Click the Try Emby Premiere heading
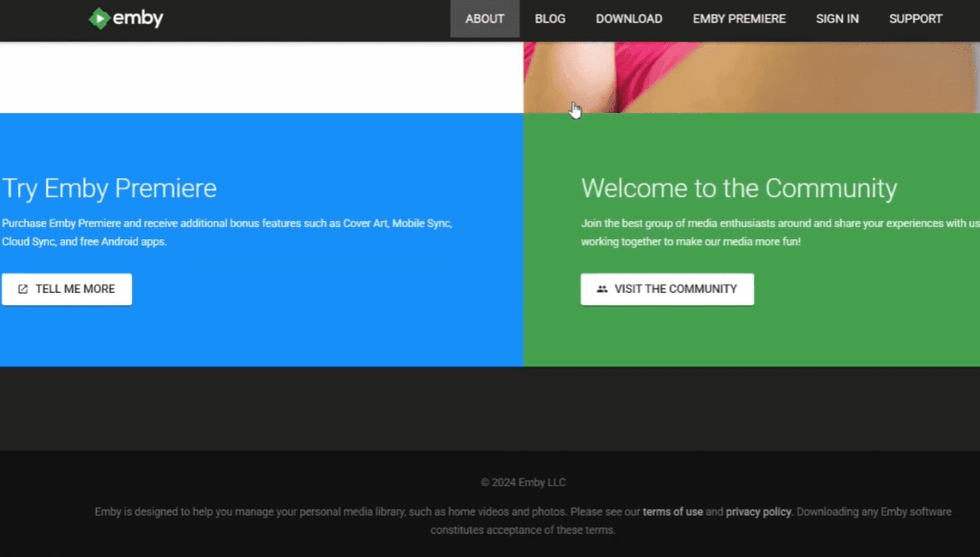Viewport: 980px width, 557px height. [109, 189]
